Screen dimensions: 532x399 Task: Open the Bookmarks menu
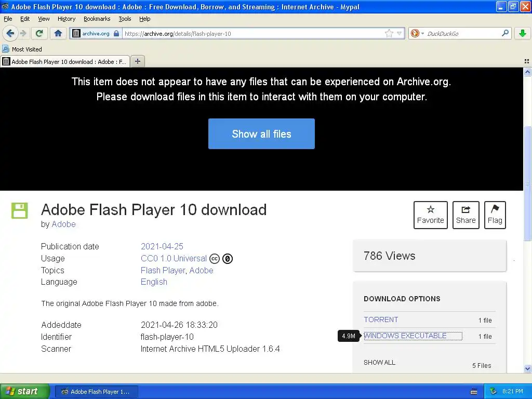tap(97, 19)
